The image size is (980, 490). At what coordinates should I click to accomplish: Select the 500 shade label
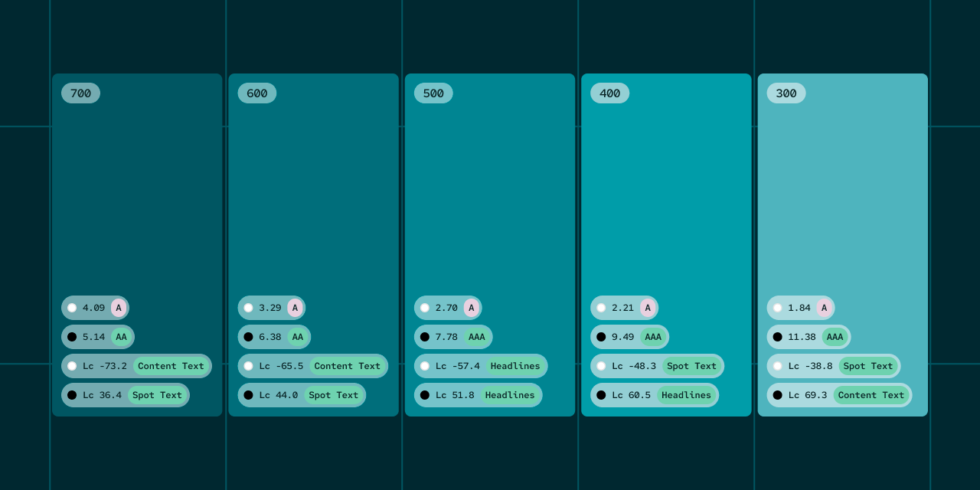coord(433,93)
